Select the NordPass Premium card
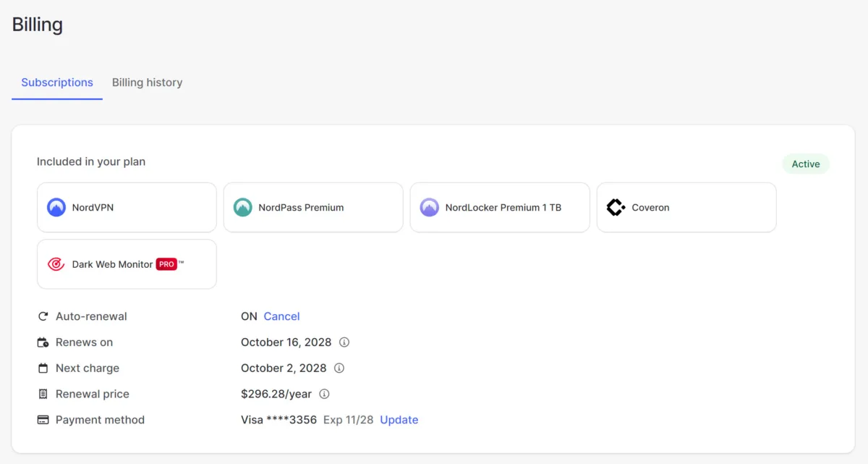 pos(313,208)
